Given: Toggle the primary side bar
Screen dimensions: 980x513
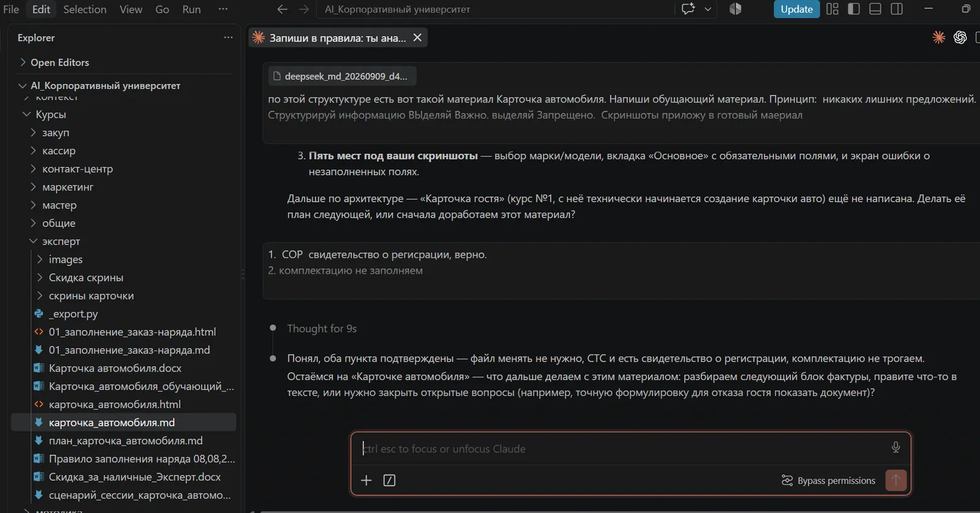Looking at the screenshot, I should (x=854, y=9).
